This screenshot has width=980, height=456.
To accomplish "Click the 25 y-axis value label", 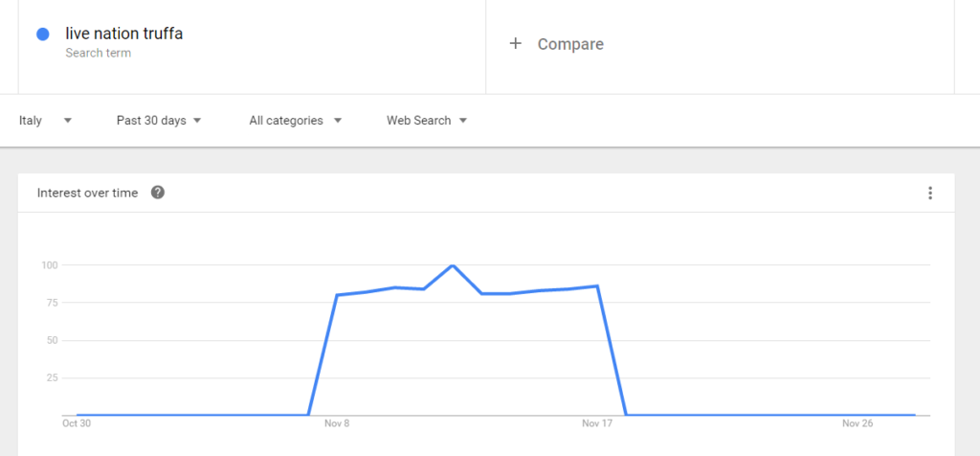I will (x=53, y=378).
